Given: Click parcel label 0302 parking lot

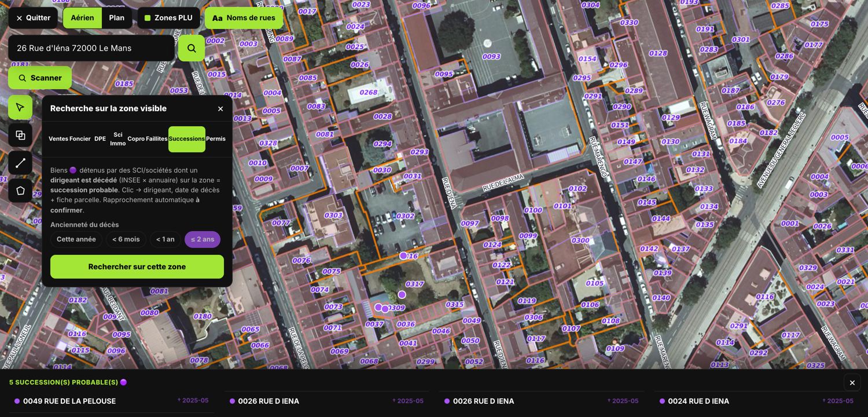Looking at the screenshot, I should coord(405,216).
